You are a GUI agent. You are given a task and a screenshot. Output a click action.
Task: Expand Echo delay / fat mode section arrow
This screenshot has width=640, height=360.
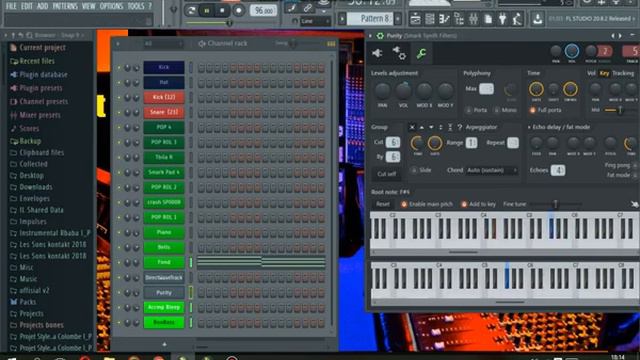(529, 128)
